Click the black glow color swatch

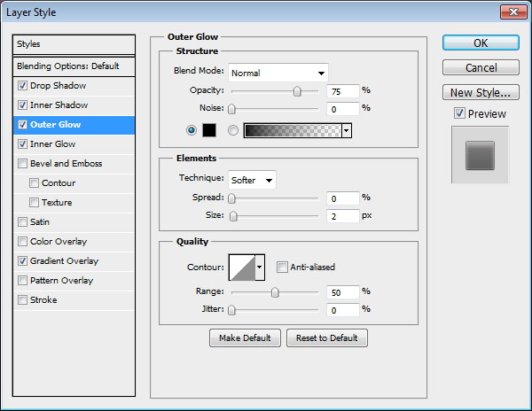pyautogui.click(x=209, y=130)
